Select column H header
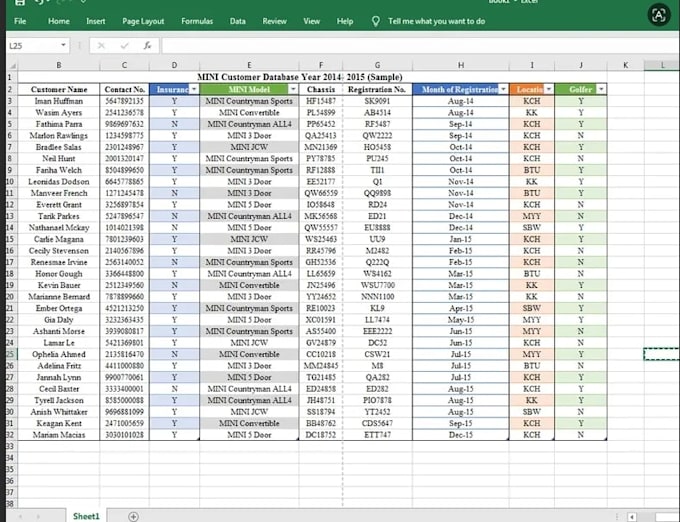Screen dimensions: 680x522 pos(461,65)
